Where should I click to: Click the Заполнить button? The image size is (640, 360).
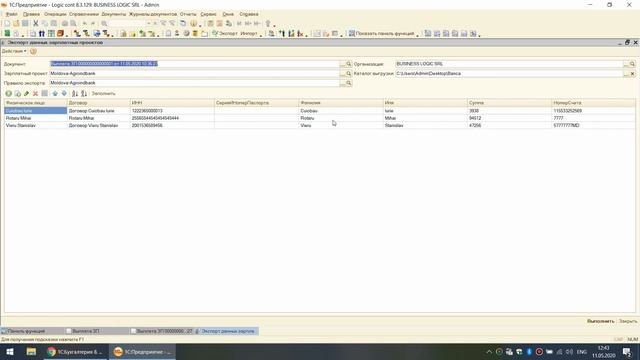pos(103,93)
